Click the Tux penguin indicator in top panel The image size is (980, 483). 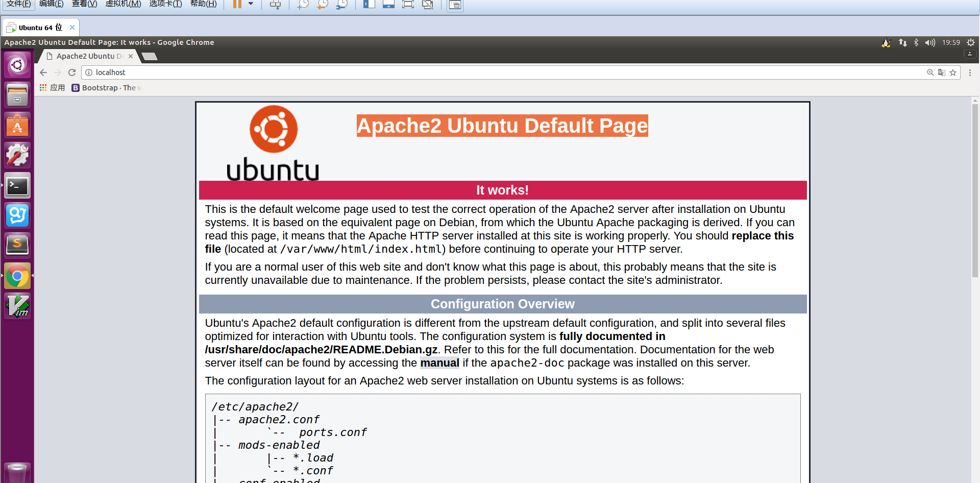click(887, 43)
